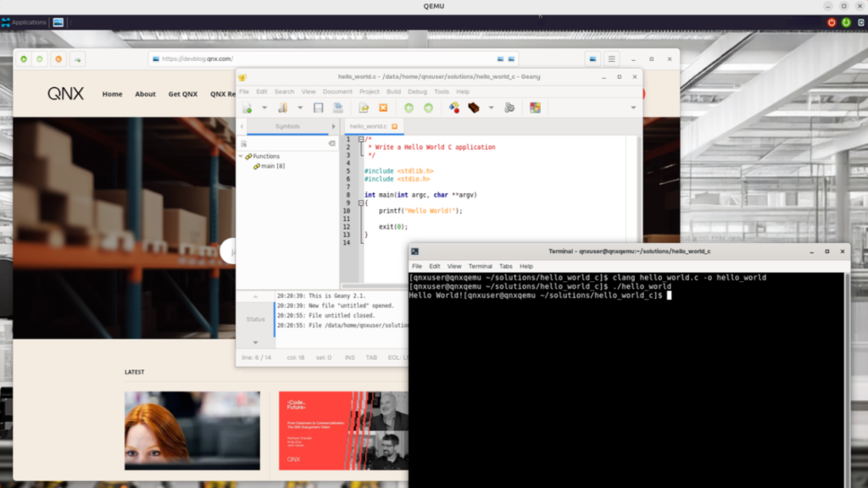Image resolution: width=868 pixels, height=488 pixels.
Task: Open Terminal View menu
Action: pos(454,267)
